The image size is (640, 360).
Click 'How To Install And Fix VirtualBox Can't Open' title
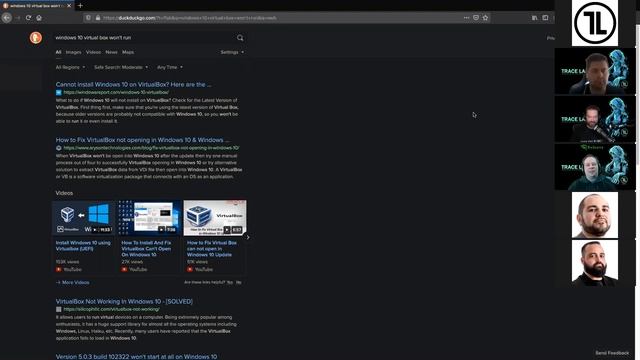click(146, 249)
